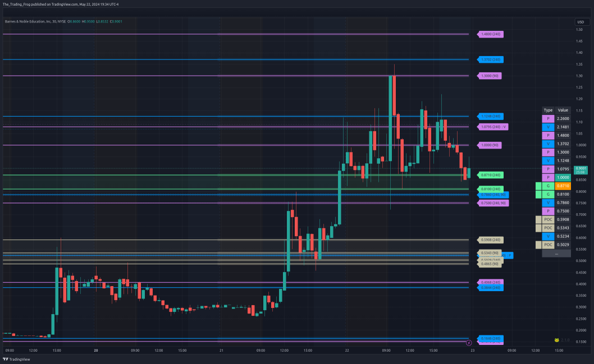Image resolution: width=594 pixels, height=364 pixels.
Task: Click the purple circular event marker on the time axis
Action: (469, 342)
